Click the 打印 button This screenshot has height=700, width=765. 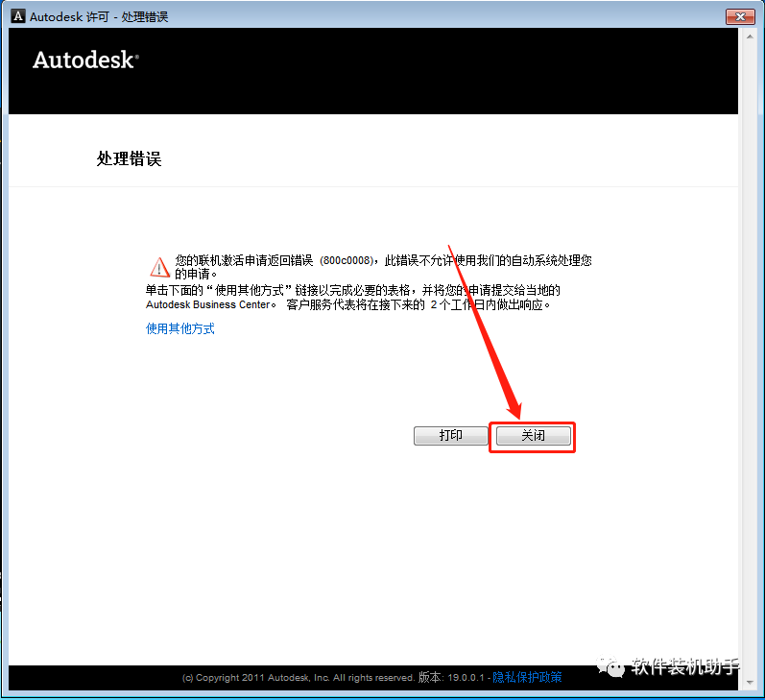click(x=450, y=435)
